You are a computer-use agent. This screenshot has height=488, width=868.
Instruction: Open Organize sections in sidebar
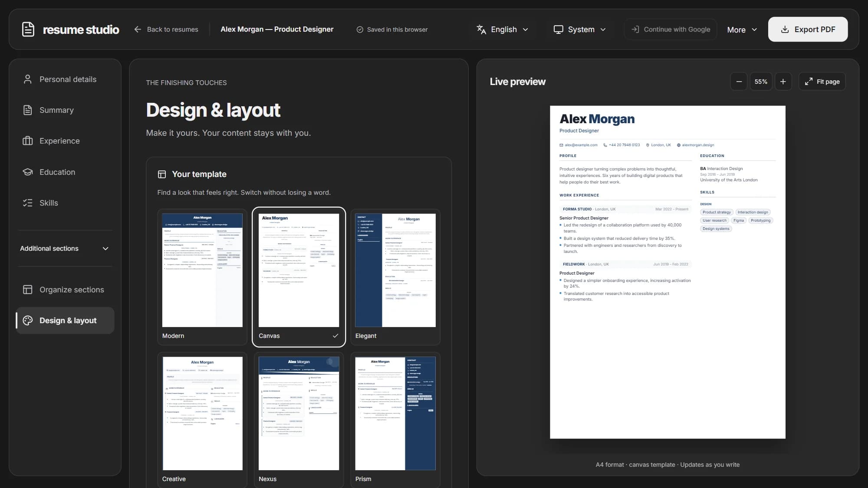(x=65, y=290)
